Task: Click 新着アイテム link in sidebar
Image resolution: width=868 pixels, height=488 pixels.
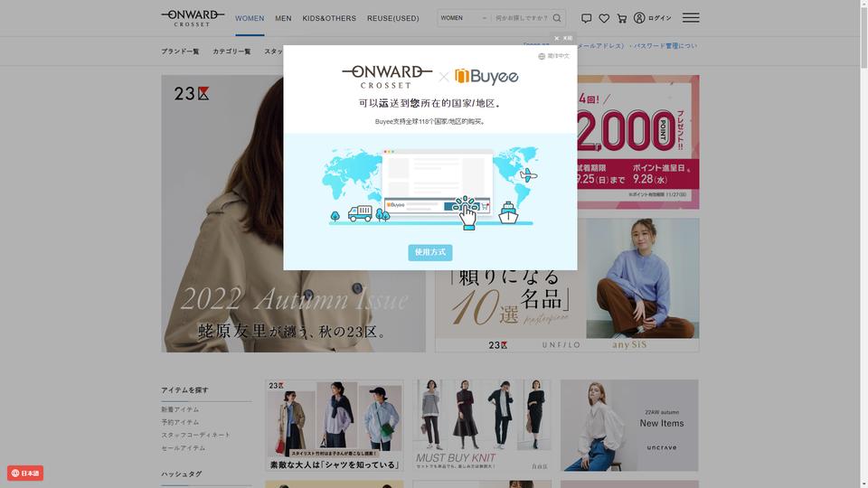Action: point(180,409)
